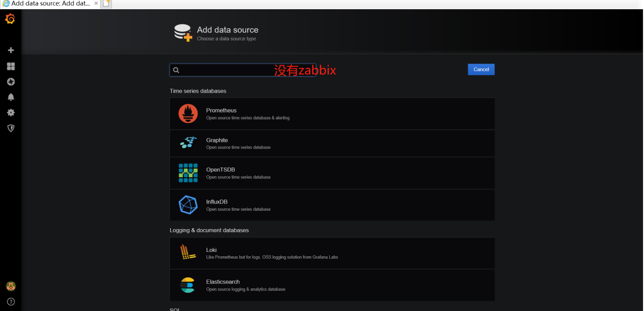Image resolution: width=644 pixels, height=311 pixels.
Task: Click the Graphite dots logo
Action: tap(188, 143)
